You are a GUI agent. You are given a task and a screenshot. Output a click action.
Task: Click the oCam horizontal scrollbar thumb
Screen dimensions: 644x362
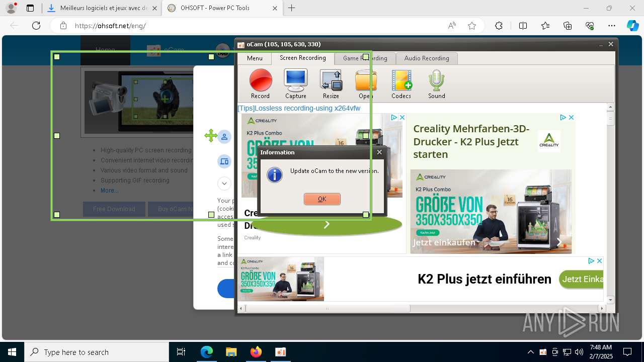point(328,308)
